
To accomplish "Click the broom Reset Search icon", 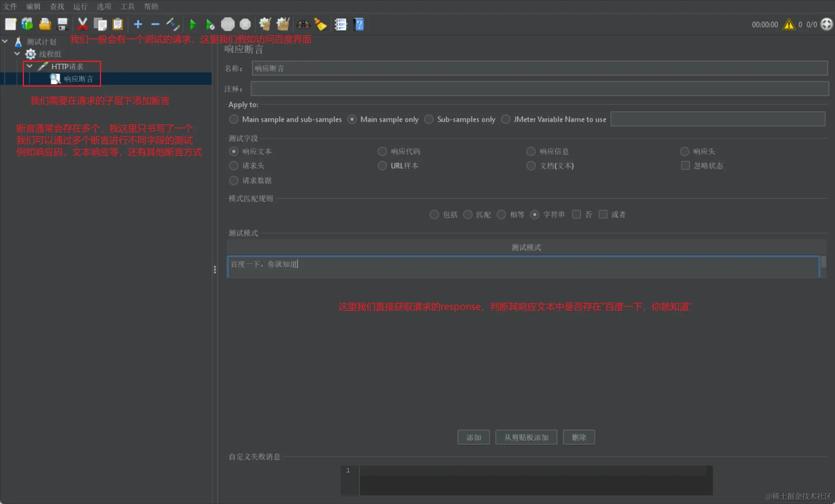I will click(x=321, y=24).
